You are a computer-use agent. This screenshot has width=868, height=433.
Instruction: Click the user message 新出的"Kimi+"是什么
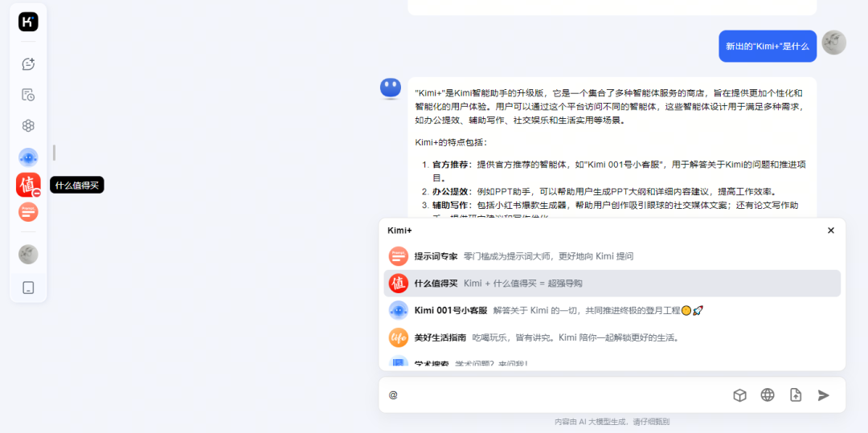(x=768, y=47)
